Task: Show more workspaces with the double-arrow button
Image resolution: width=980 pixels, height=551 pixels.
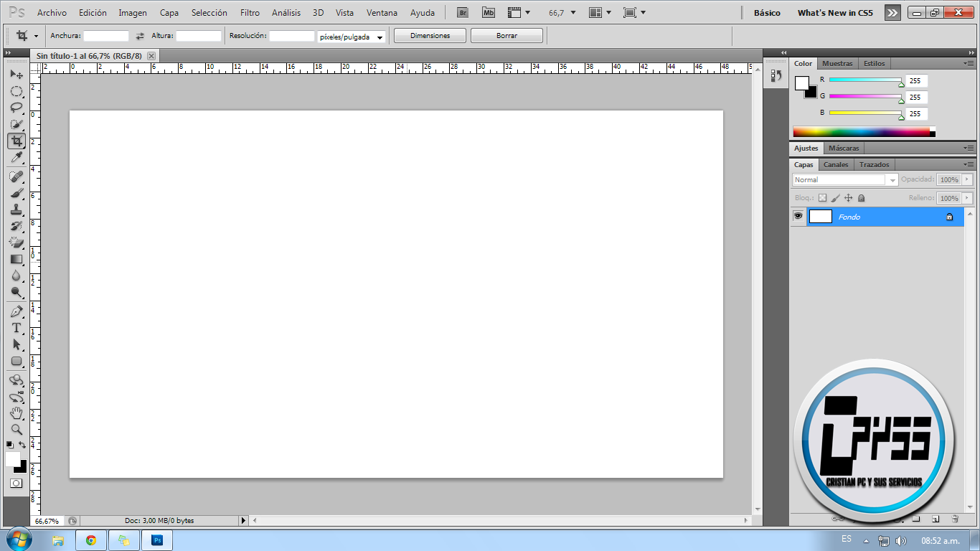Action: 892,13
